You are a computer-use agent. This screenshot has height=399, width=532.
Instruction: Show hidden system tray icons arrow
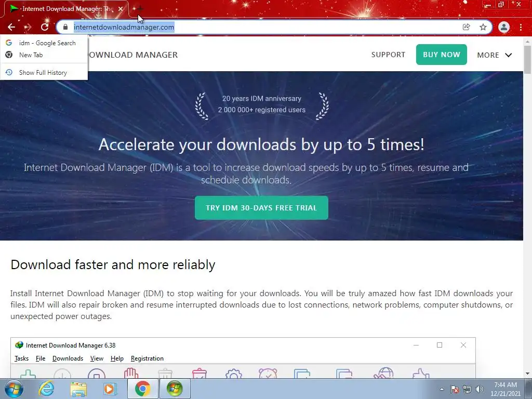coord(442,389)
